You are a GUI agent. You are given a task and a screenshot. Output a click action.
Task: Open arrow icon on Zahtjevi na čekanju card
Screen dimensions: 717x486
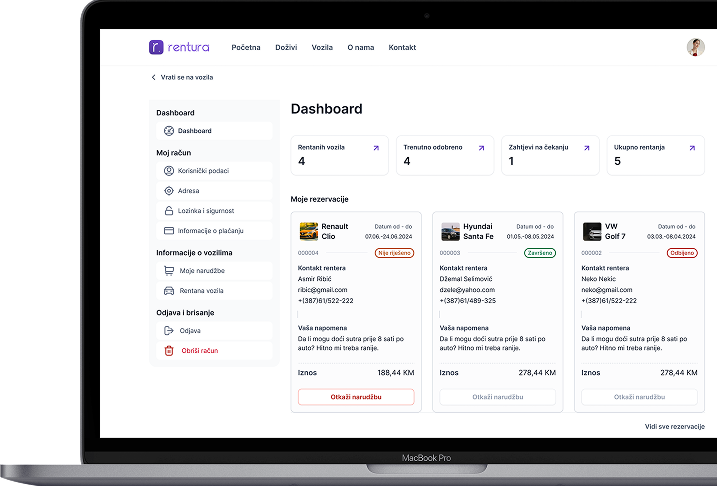click(586, 148)
